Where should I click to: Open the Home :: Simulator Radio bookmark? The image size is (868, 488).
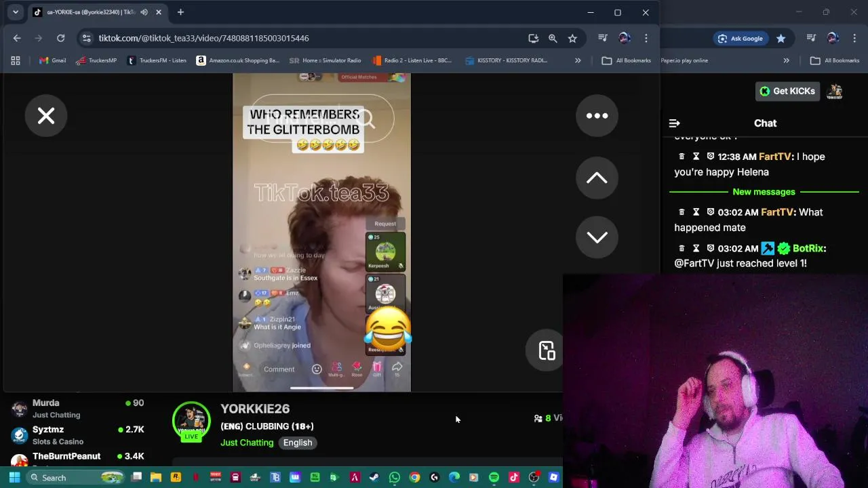coord(325,60)
